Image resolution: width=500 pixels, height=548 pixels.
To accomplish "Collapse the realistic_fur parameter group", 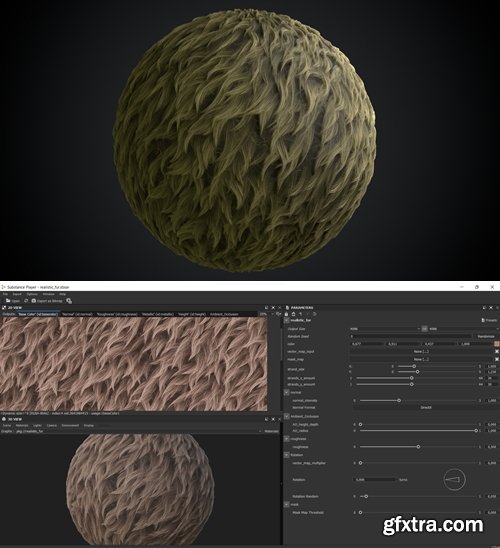I will pyautogui.click(x=287, y=320).
